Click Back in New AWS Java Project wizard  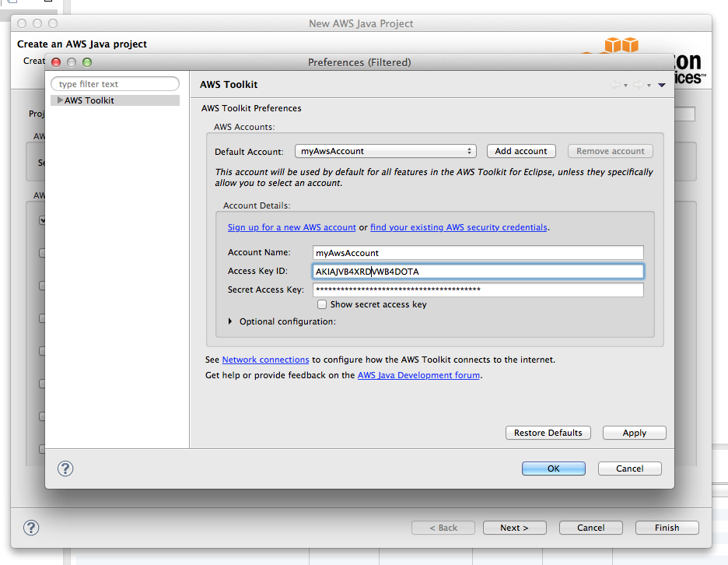[x=443, y=528]
